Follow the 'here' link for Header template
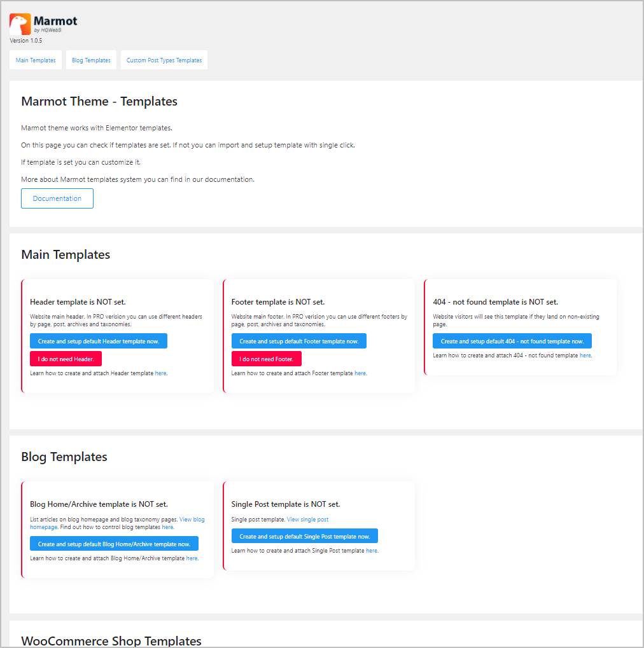Screen dimensions: 644x648 pos(160,373)
